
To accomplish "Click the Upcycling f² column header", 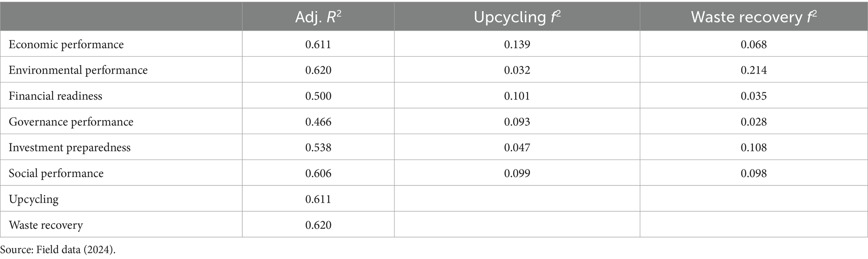I will [517, 17].
